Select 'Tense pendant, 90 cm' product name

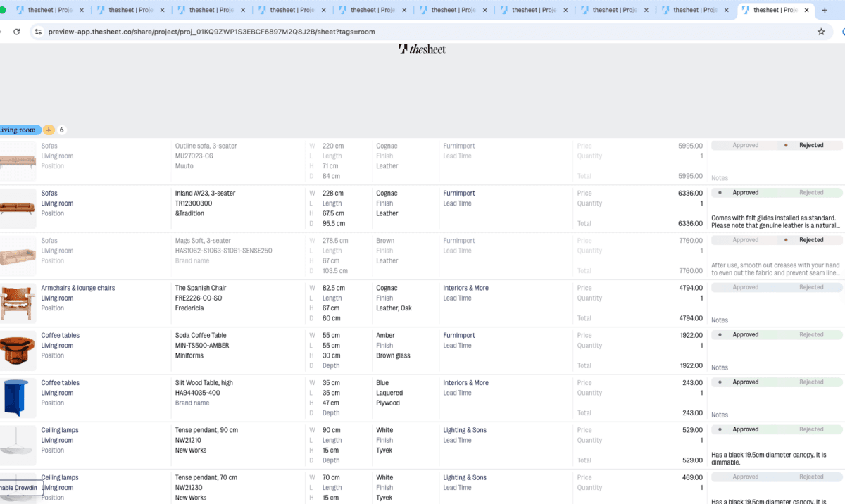coord(207,430)
